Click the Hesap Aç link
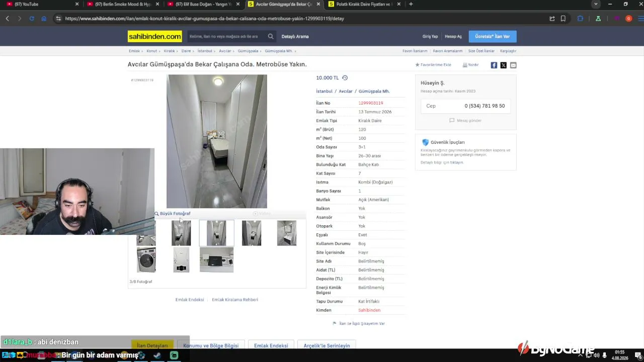 tap(453, 36)
